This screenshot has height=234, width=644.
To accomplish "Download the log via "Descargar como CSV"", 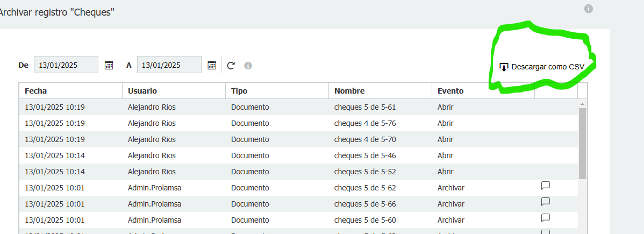I will click(x=542, y=67).
